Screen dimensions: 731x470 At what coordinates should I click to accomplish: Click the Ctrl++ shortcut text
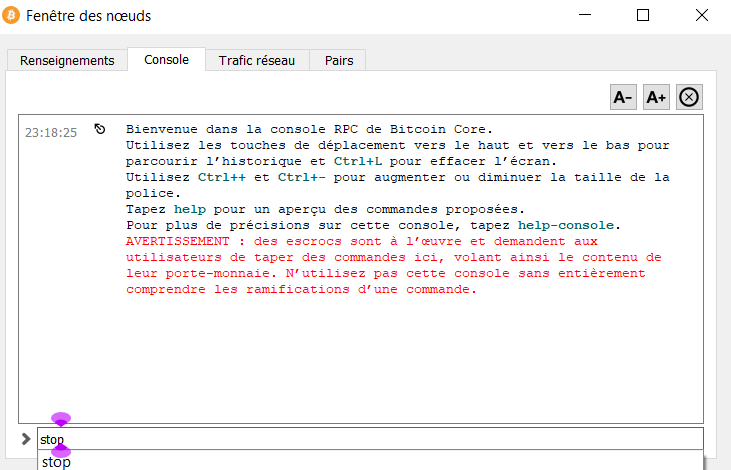coord(221,177)
